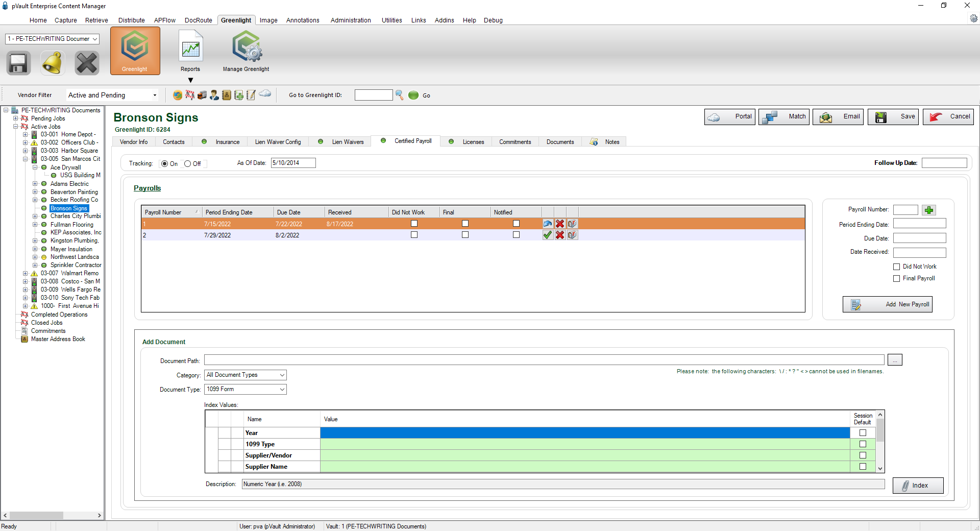Check Did Not Work box in new payroll form
This screenshot has width=980, height=531.
[x=896, y=267]
